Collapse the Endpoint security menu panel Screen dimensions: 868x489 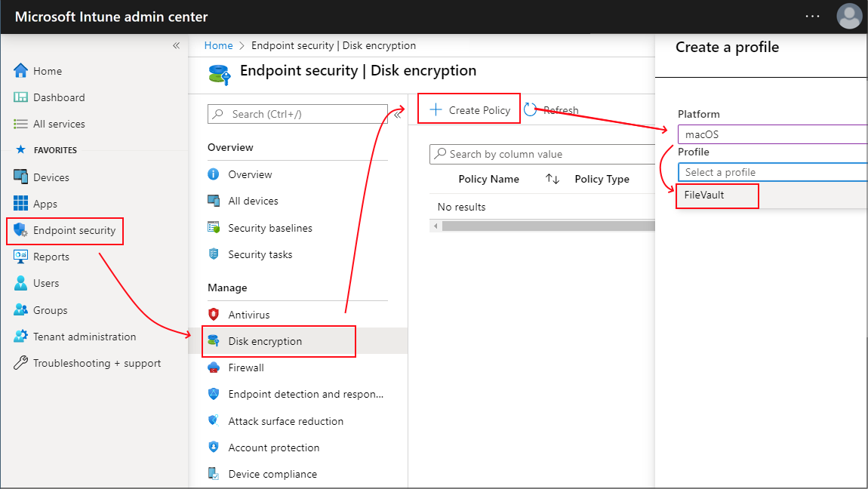pos(398,115)
